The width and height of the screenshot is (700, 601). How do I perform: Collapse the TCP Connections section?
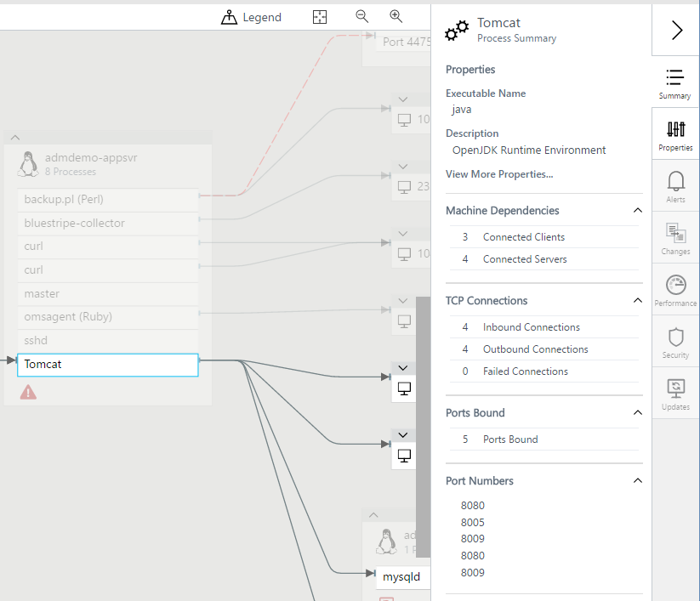(x=637, y=300)
